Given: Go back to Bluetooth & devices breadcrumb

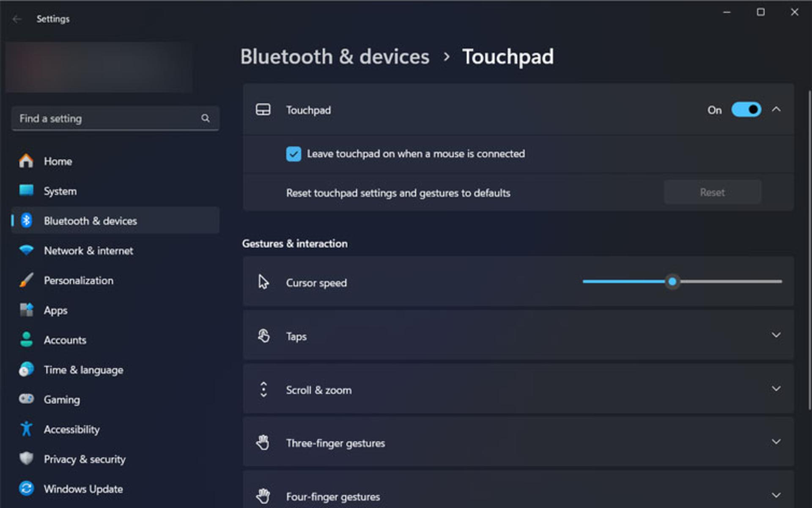Looking at the screenshot, I should pyautogui.click(x=335, y=57).
